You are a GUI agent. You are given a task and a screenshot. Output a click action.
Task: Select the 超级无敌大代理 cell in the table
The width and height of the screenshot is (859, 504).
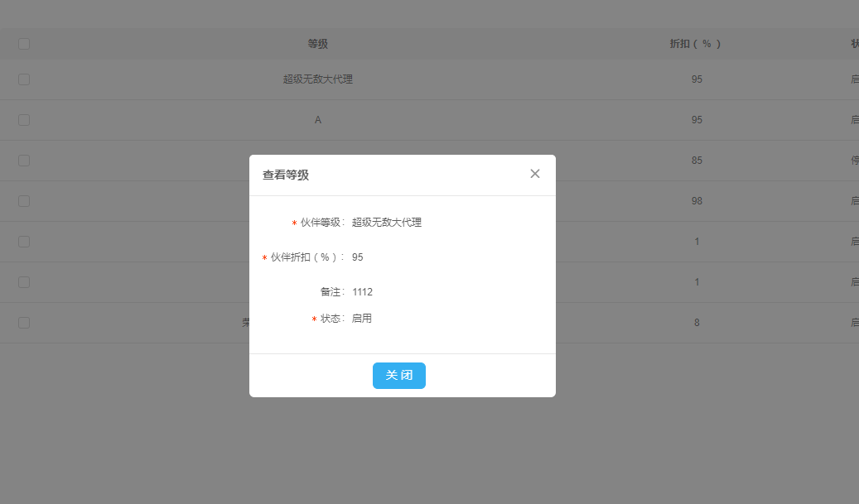coord(317,79)
